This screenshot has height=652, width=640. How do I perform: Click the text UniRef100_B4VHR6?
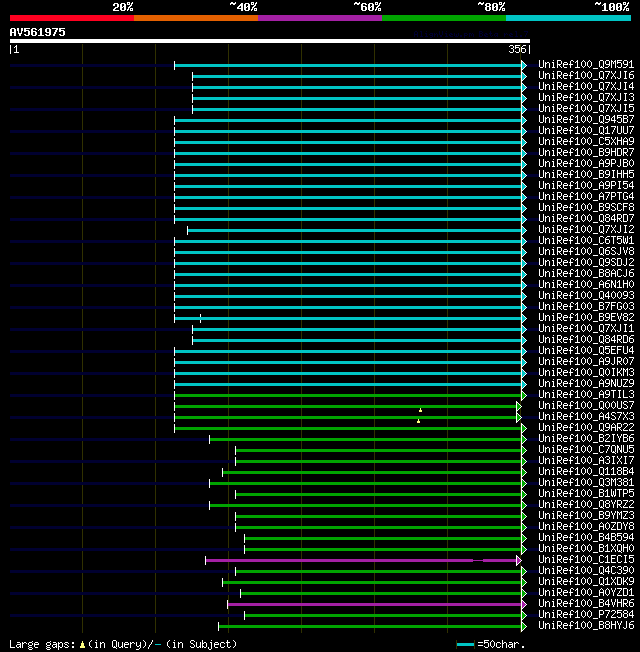586,604
